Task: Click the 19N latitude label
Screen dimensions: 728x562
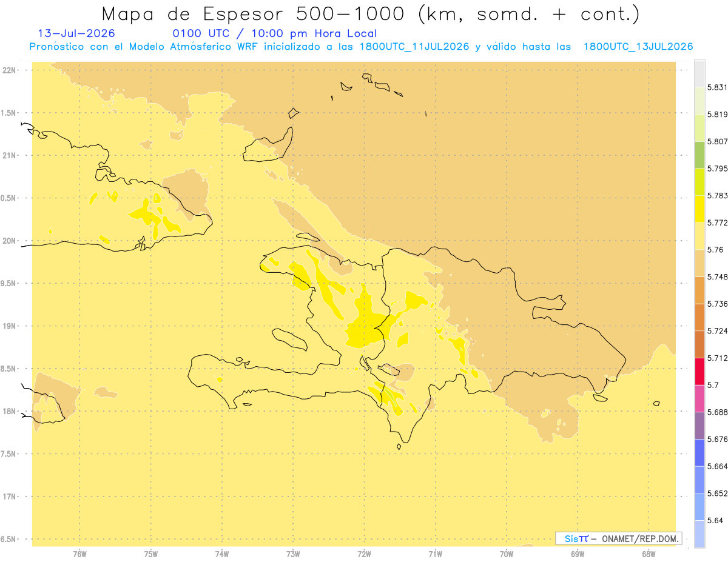Action: (10, 326)
